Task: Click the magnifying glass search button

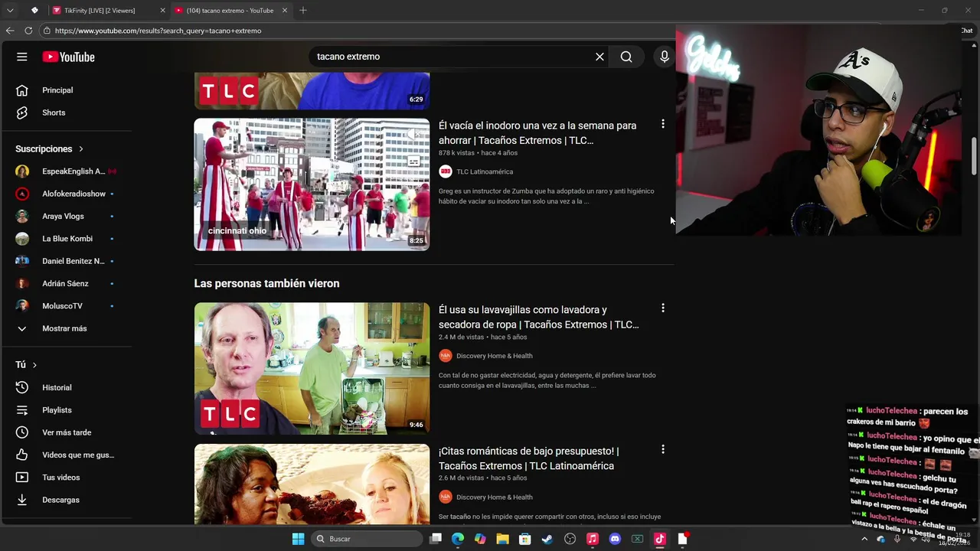Action: point(626,57)
